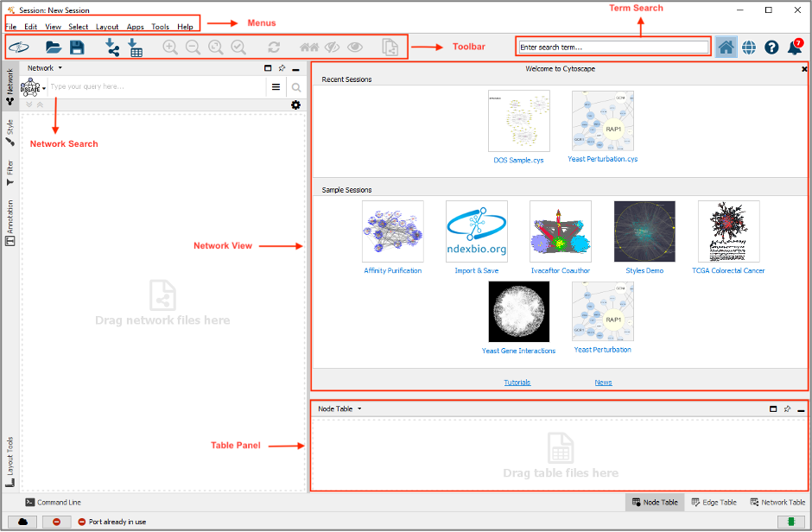Open the Select menu
This screenshot has width=812, height=532.
tap(79, 27)
